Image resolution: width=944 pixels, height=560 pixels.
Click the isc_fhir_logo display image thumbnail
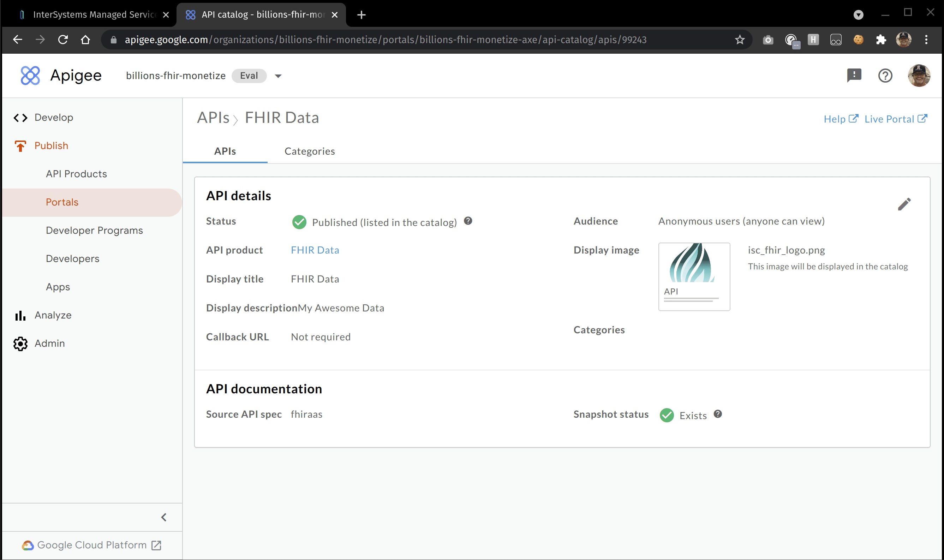pos(693,276)
